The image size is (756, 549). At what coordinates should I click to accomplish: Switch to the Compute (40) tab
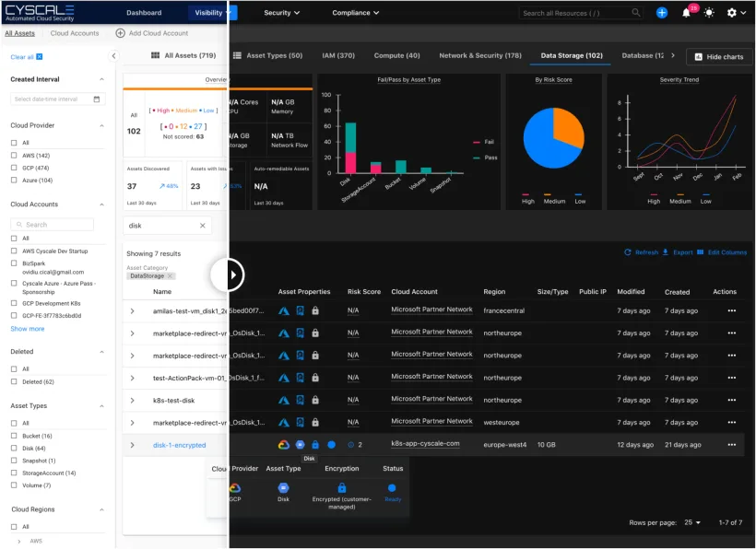[x=396, y=55]
